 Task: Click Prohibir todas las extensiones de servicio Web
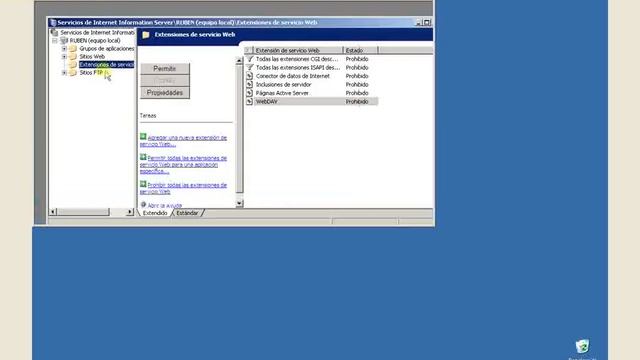click(x=183, y=188)
